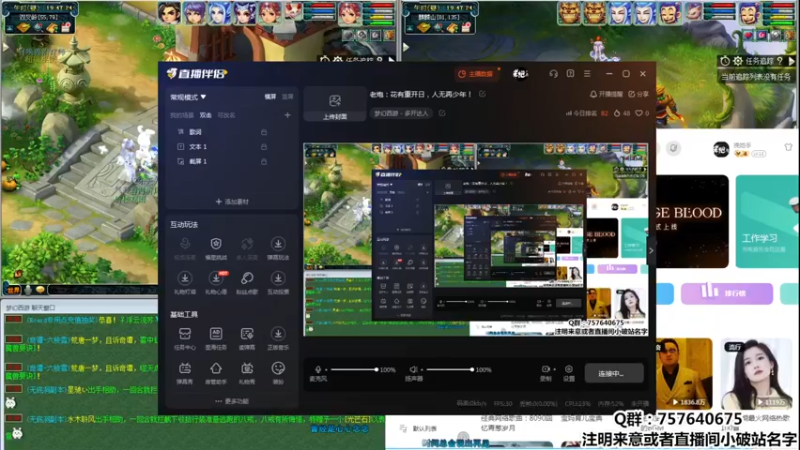Toggle lock on 歌词 source

(264, 132)
